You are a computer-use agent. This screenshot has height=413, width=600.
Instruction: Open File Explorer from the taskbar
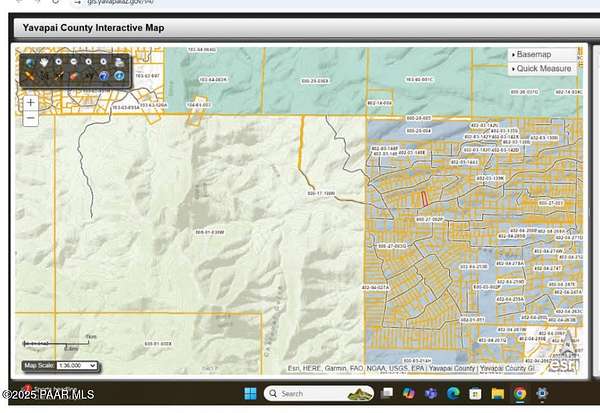(x=497, y=394)
